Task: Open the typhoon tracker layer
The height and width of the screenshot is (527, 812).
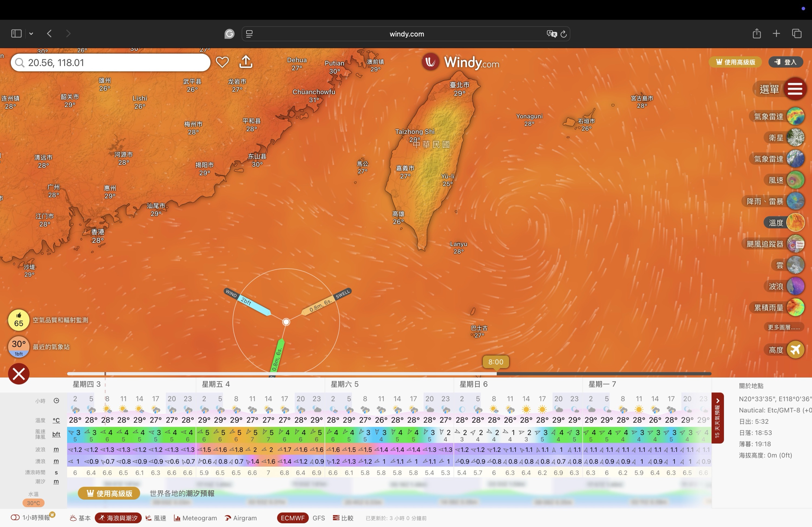Action: coord(795,244)
